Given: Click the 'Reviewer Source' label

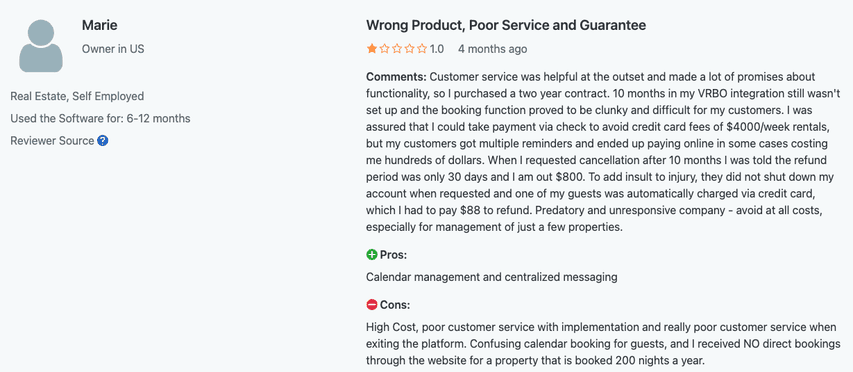Looking at the screenshot, I should coord(52,141).
